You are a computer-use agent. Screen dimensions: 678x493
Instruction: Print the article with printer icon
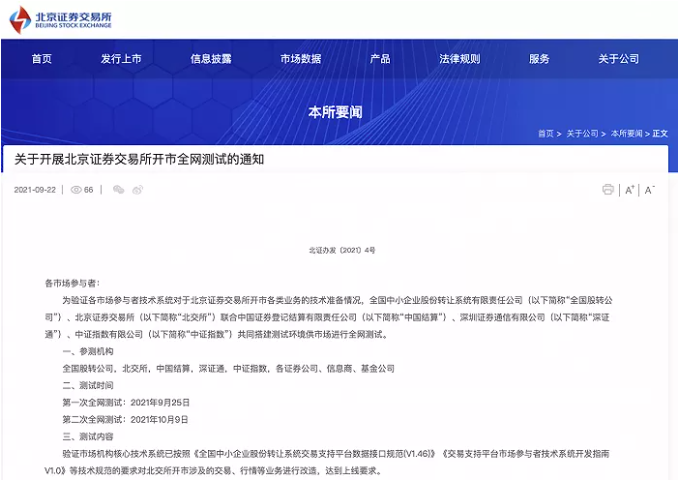(608, 189)
